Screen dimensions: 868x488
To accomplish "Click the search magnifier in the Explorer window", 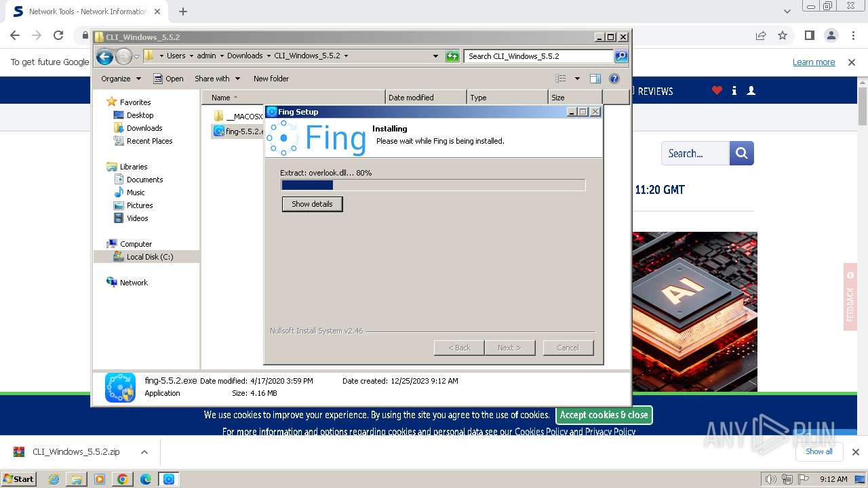I will tap(621, 56).
